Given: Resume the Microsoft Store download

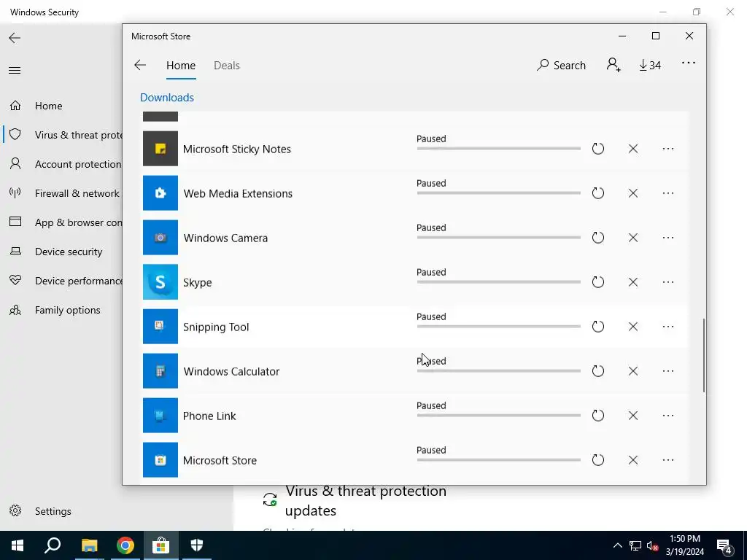Looking at the screenshot, I should (x=598, y=460).
